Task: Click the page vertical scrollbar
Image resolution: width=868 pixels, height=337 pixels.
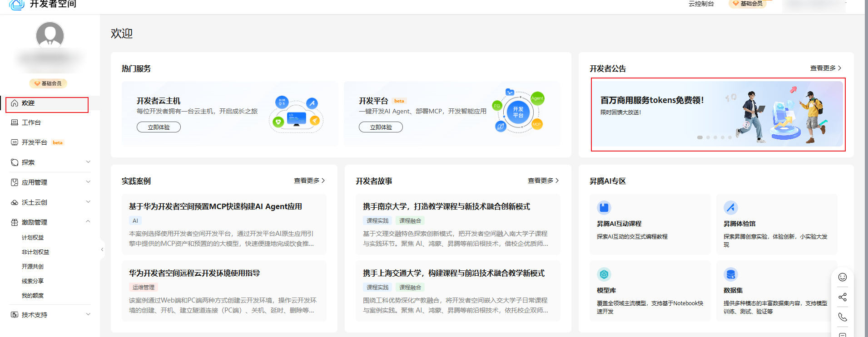Action: click(866, 168)
